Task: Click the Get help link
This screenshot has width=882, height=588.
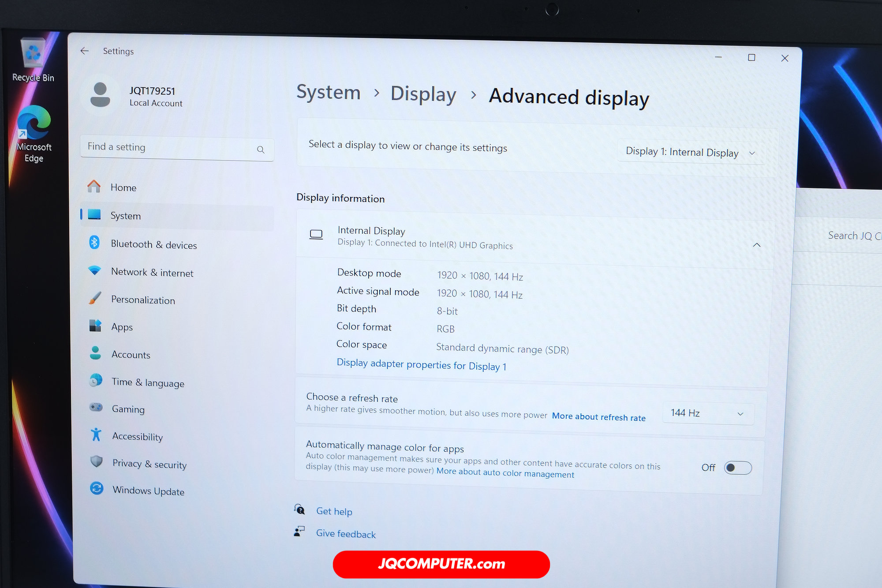Action: pos(334,511)
